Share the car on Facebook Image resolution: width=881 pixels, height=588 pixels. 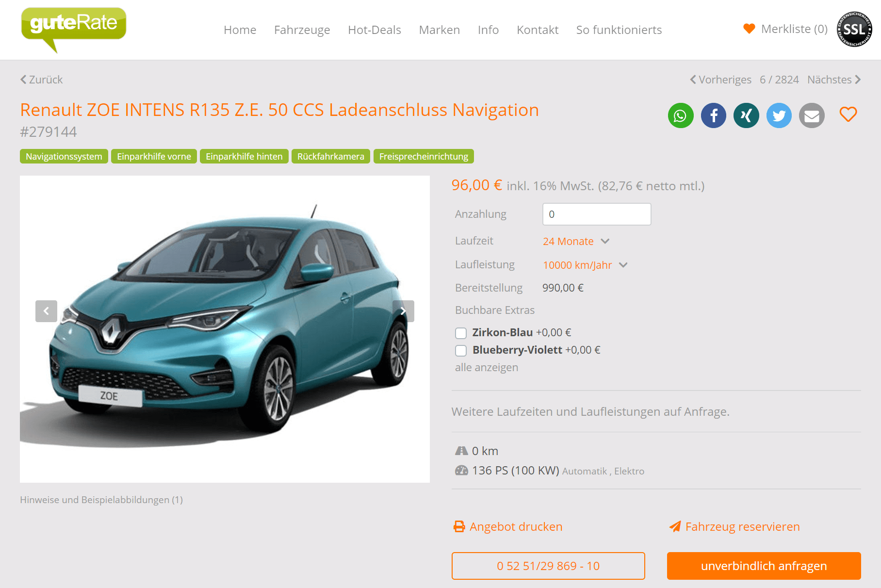[x=714, y=115]
